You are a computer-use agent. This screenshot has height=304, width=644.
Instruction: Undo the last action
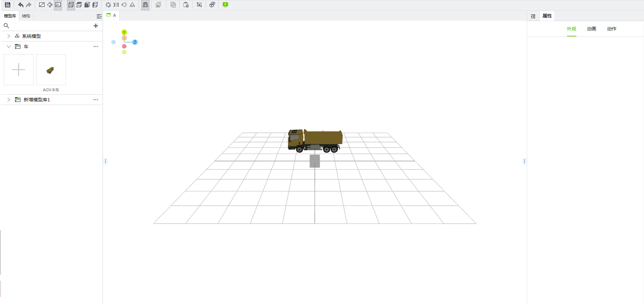[x=21, y=5]
